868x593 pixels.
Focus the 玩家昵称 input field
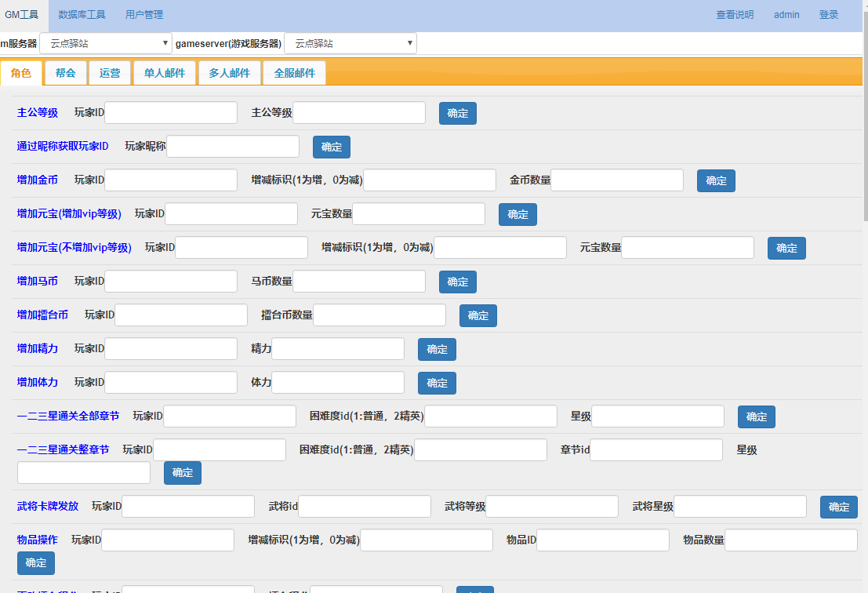[x=233, y=147]
